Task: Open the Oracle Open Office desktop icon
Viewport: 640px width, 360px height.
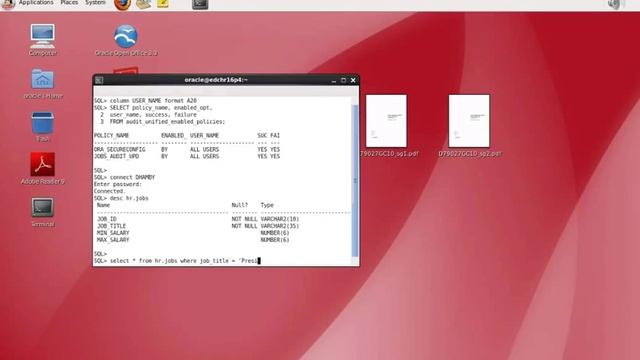Action: 126,40
